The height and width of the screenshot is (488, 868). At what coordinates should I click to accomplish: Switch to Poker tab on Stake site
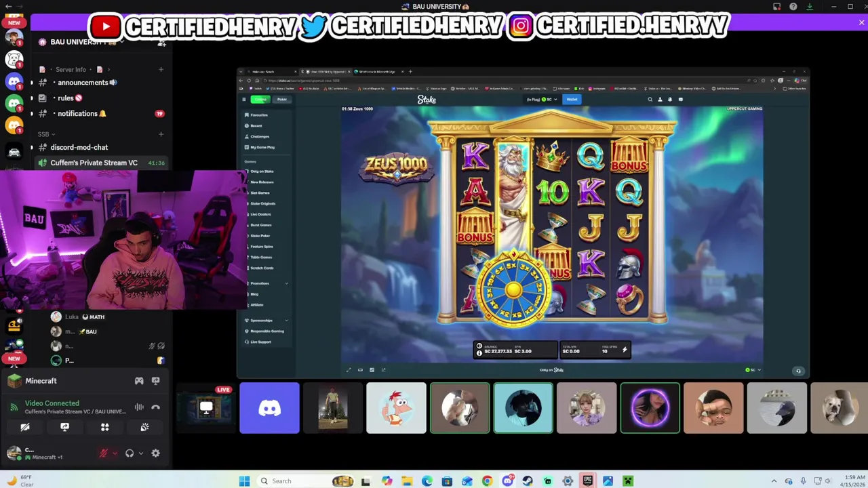(x=281, y=100)
